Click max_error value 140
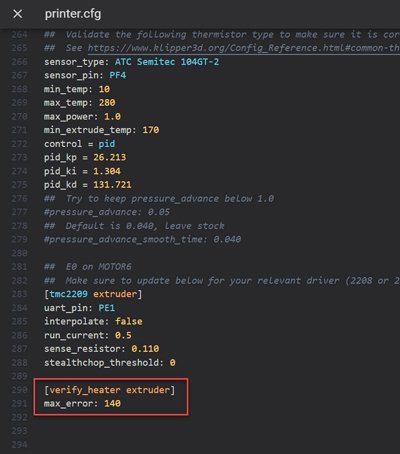Image resolution: width=400 pixels, height=454 pixels. click(x=112, y=403)
